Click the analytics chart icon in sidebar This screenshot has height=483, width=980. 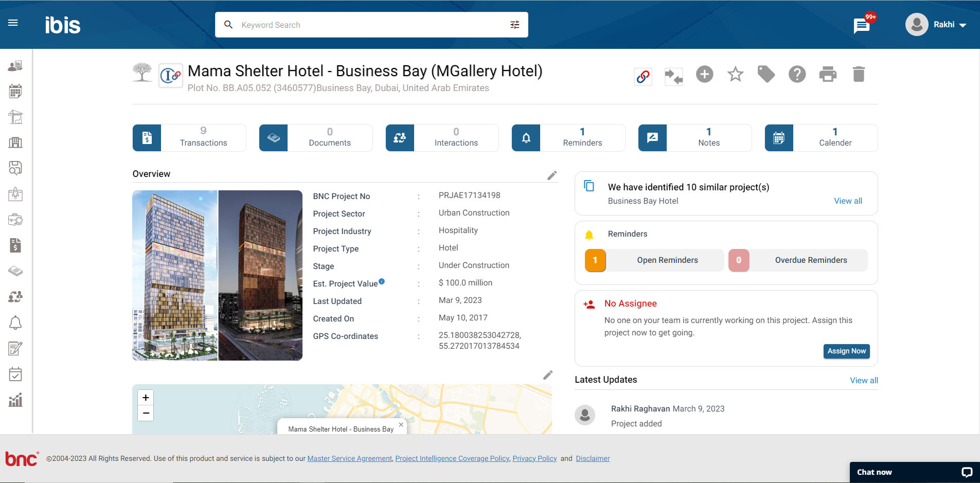click(x=15, y=400)
